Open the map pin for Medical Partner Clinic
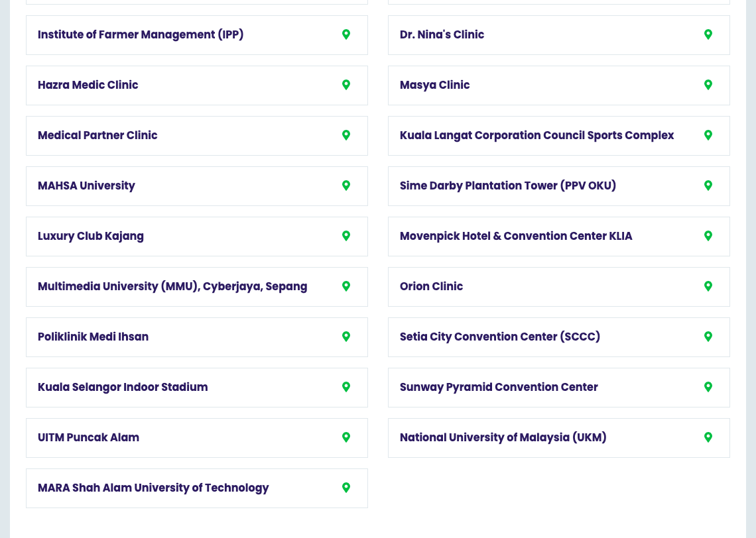 point(346,135)
